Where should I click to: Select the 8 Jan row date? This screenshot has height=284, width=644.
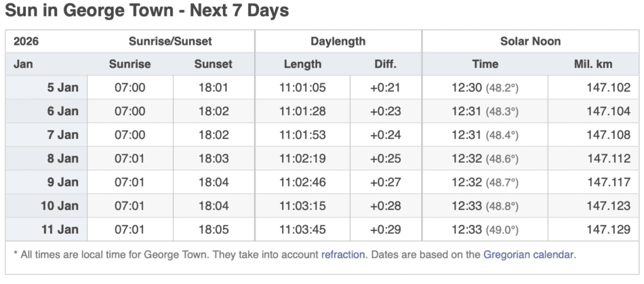(x=63, y=159)
